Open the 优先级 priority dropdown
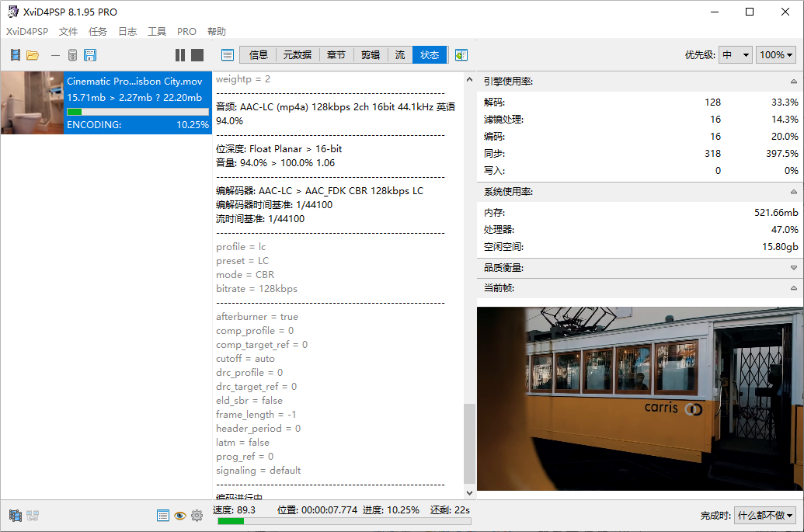This screenshot has height=532, width=804. pyautogui.click(x=736, y=55)
